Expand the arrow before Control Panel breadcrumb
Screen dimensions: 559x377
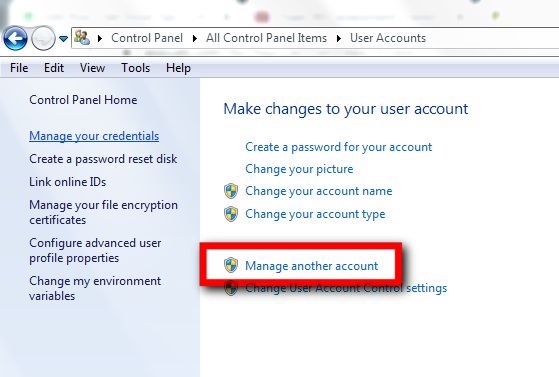click(100, 38)
